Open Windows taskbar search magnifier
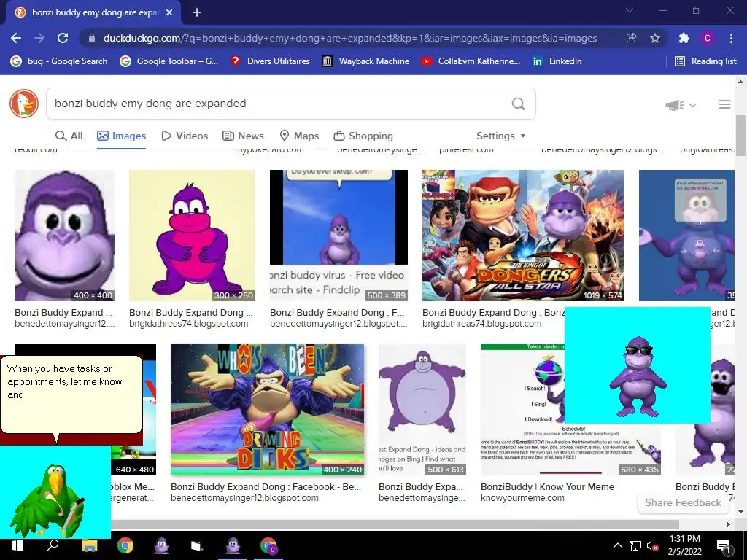Screen dimensions: 747x560 [x=53, y=545]
